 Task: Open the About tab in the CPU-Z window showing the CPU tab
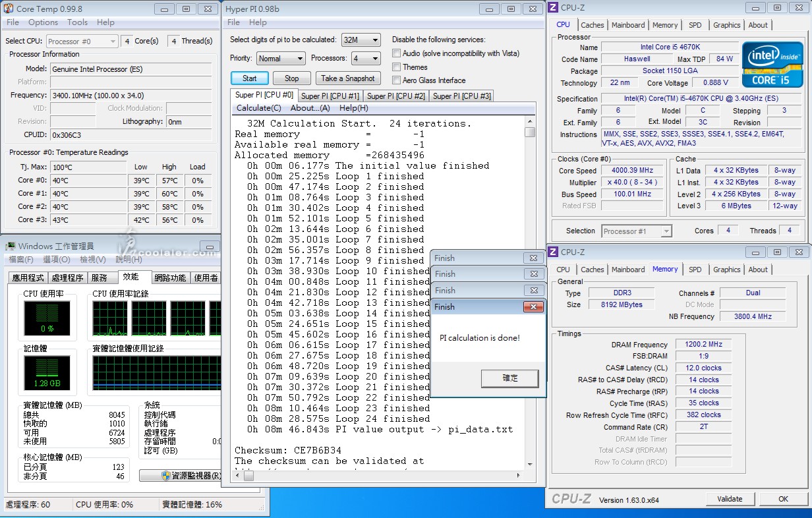tap(758, 25)
